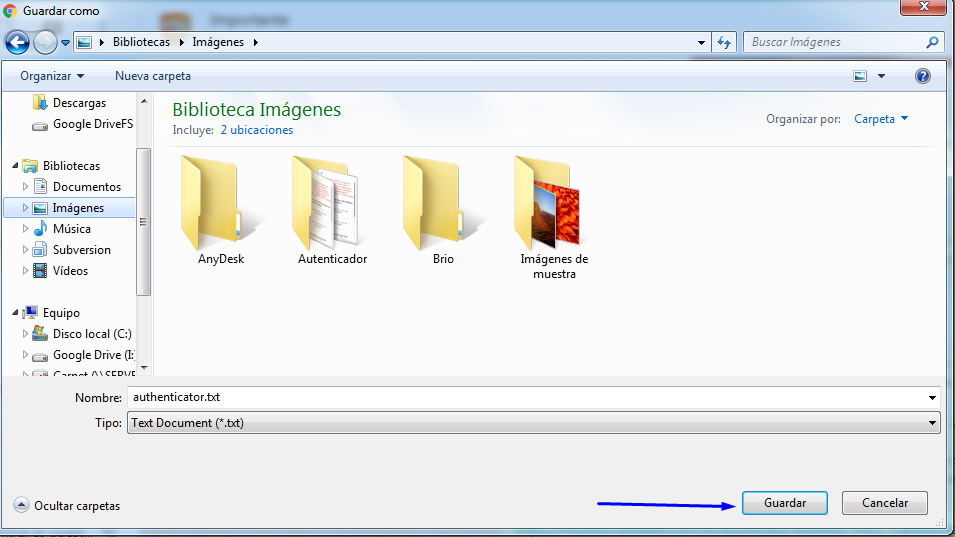Open the 2 ubicaciones link
The height and width of the screenshot is (537, 955).
257,130
